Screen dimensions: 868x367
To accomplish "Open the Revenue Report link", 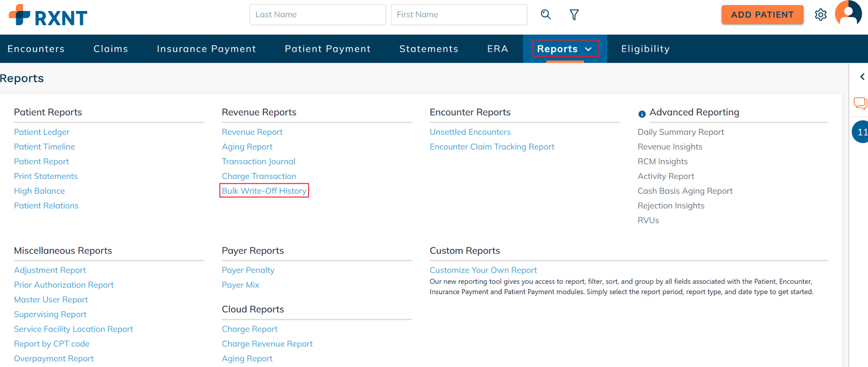I will click(x=252, y=132).
